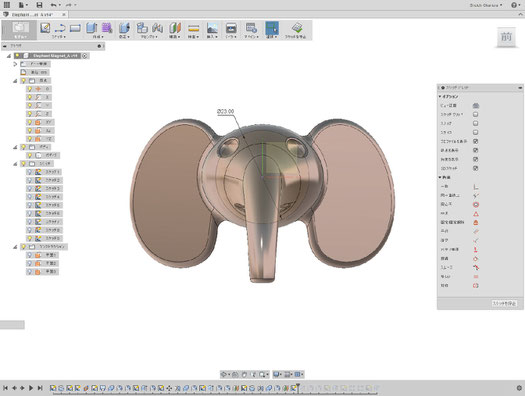Toggle lightbulb of the Body1 item
This screenshot has height=396, width=525.
[x=30, y=155]
